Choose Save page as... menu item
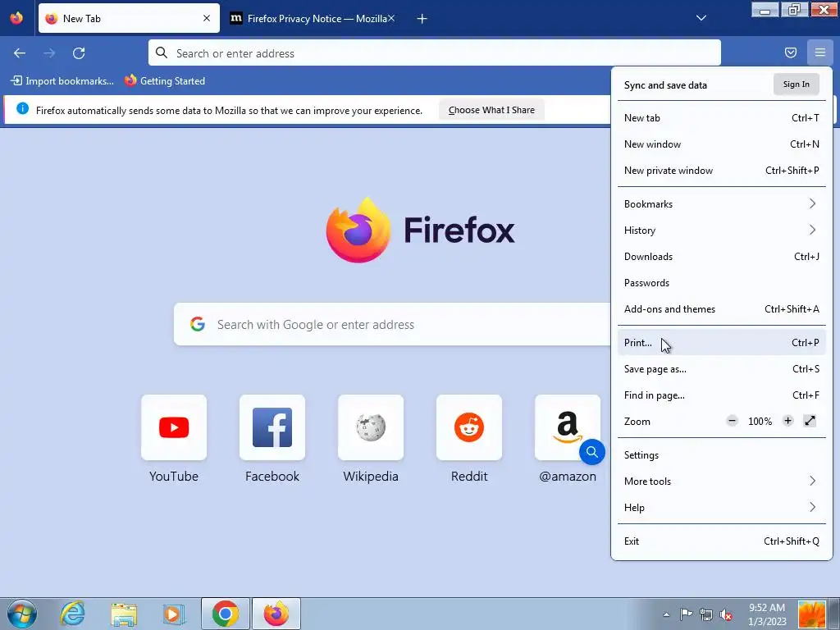840x630 pixels. (x=721, y=369)
